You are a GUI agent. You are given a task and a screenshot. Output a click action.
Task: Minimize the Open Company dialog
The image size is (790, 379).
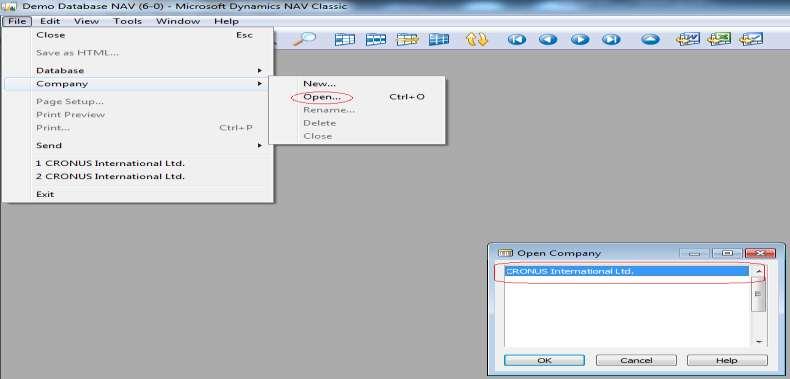695,253
